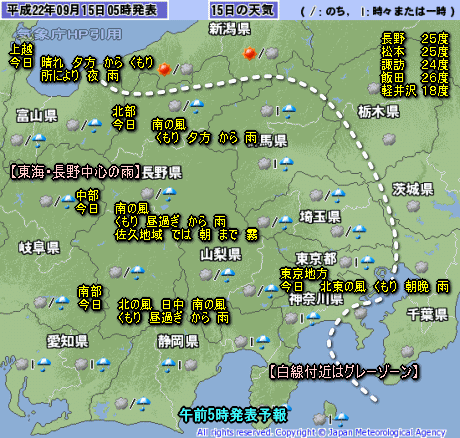Screen dimensions: 460x438
Task: Click the Japan Meteorological Agency copyright text
Action: [321, 433]
